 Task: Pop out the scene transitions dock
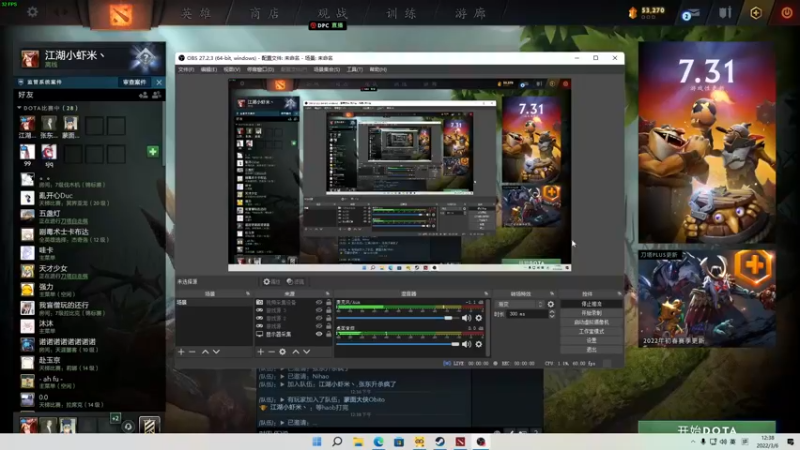tap(552, 294)
